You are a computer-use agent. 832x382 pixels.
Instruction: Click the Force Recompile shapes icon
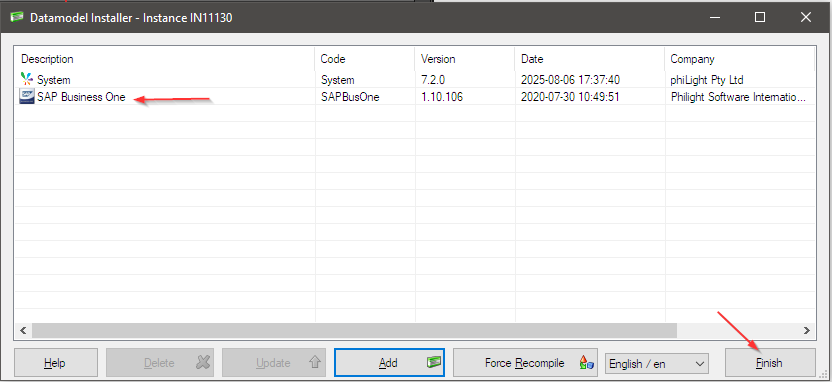586,363
